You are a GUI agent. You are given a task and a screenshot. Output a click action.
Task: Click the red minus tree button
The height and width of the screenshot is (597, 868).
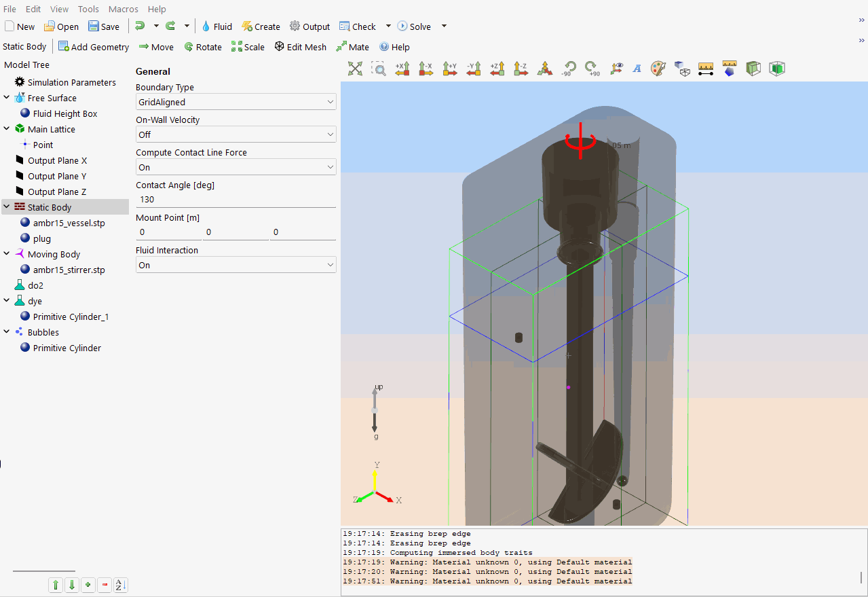(105, 585)
